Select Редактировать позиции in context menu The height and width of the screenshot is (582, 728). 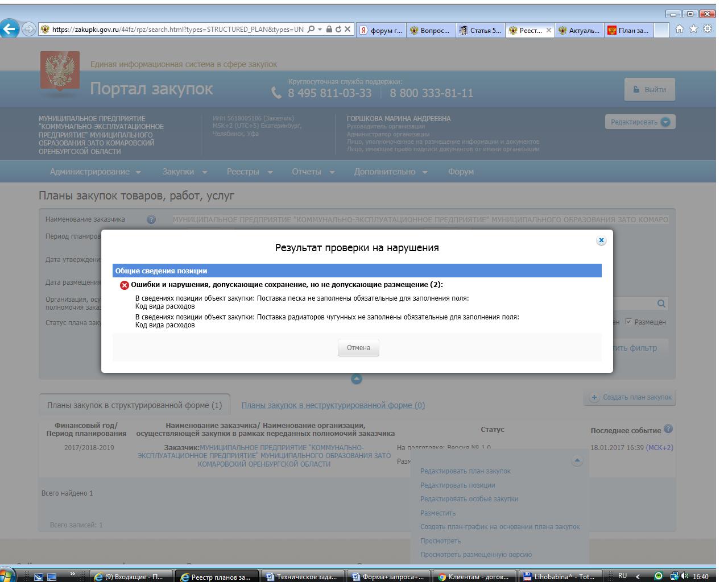[457, 485]
